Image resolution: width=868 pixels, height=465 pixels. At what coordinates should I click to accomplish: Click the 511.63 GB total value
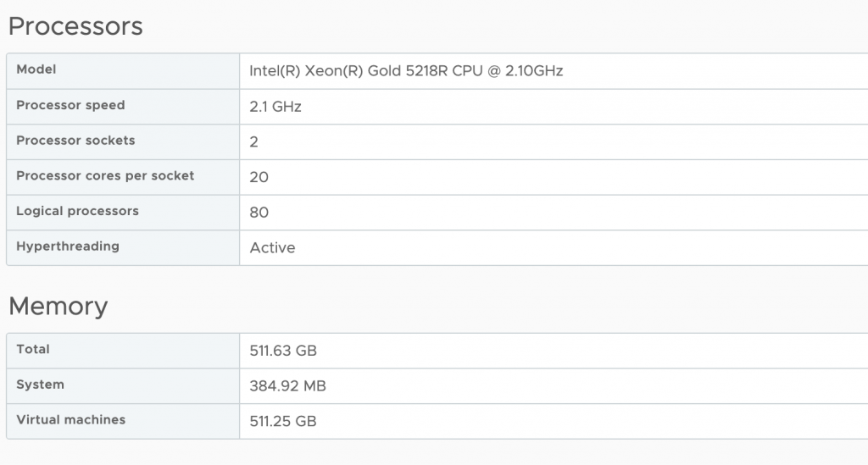coord(283,351)
